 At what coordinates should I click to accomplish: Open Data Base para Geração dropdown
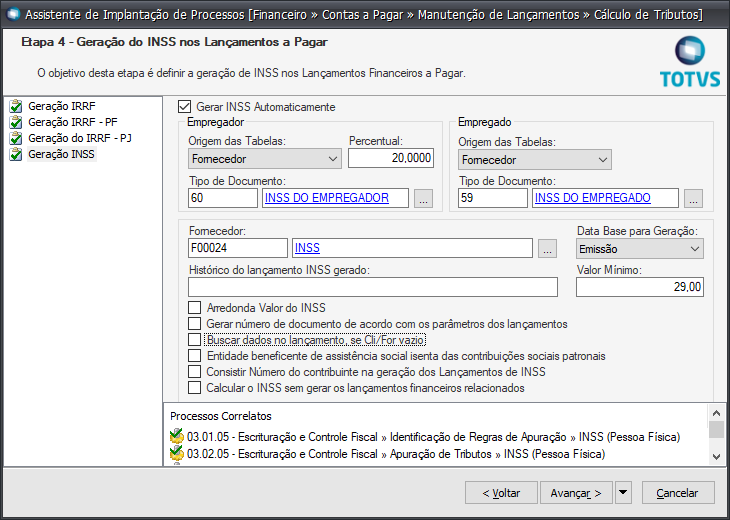pyautogui.click(x=640, y=249)
